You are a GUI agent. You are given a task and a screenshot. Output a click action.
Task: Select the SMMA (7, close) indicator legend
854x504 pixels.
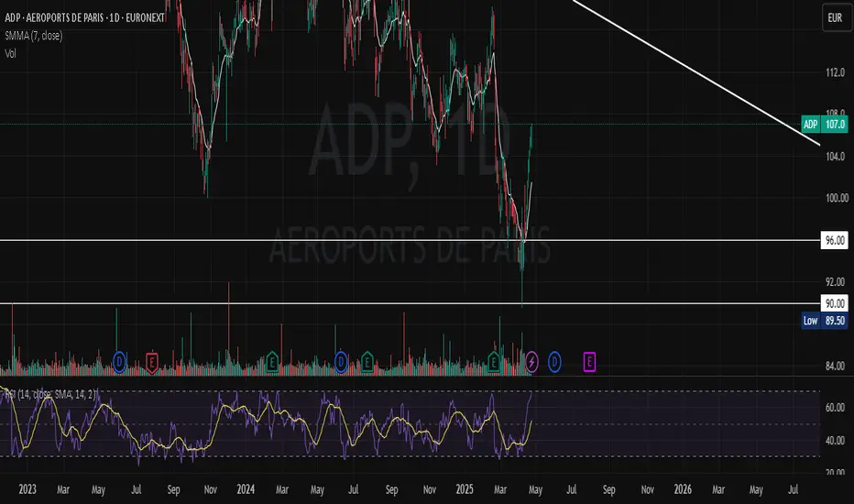pyautogui.click(x=34, y=36)
